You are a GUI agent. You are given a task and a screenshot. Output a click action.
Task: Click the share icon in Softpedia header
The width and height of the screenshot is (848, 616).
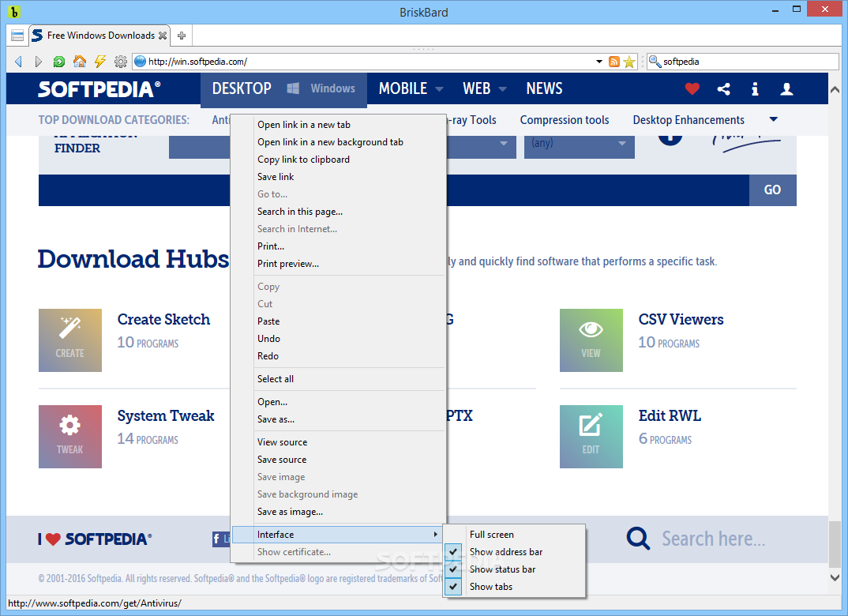(723, 88)
